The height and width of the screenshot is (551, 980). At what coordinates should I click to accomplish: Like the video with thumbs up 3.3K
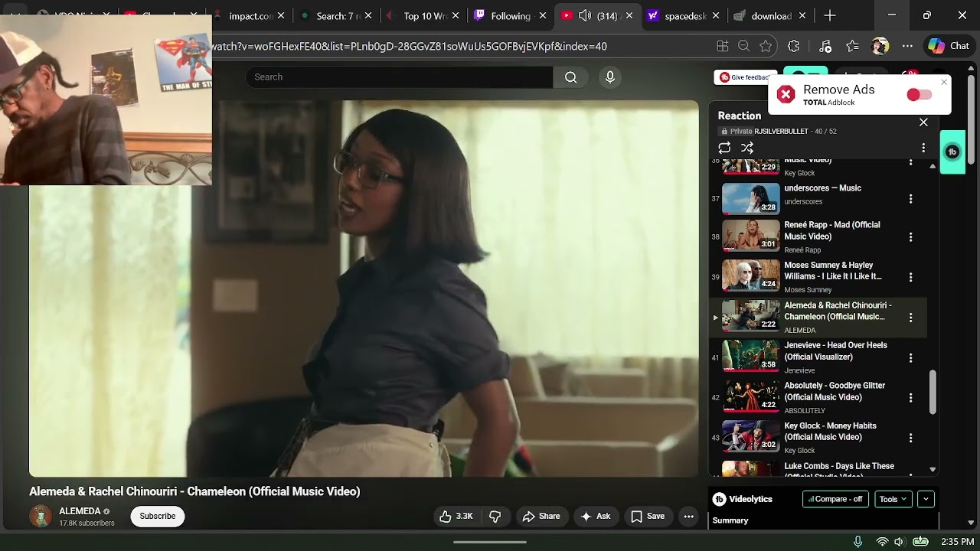[x=456, y=517]
